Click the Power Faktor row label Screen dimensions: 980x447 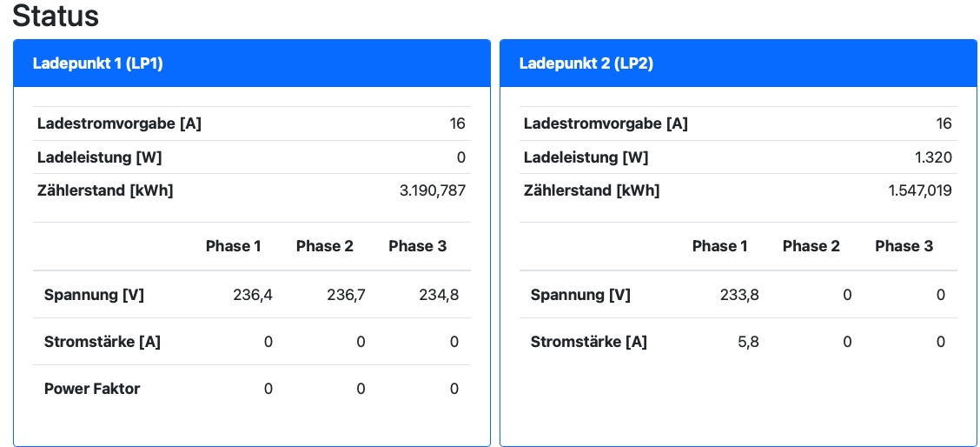[92, 389]
